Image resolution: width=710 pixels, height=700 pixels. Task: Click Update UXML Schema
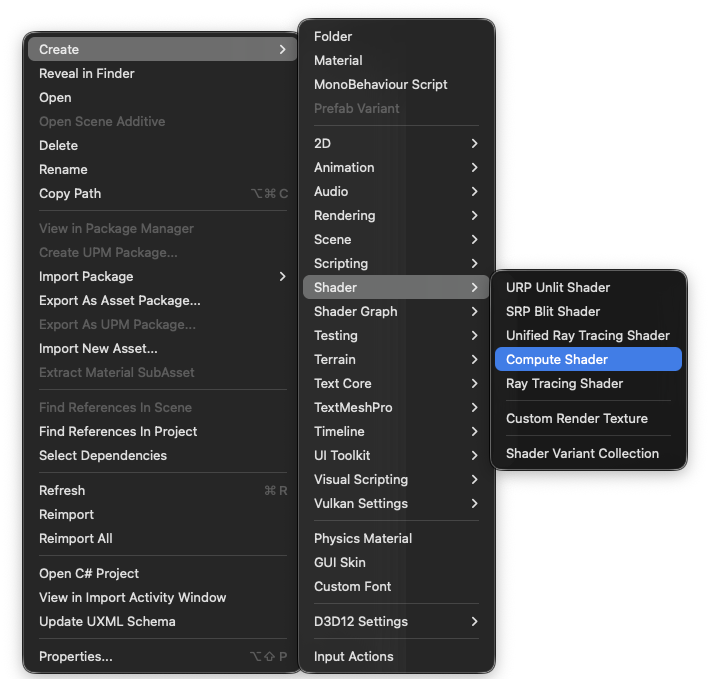[162, 621]
